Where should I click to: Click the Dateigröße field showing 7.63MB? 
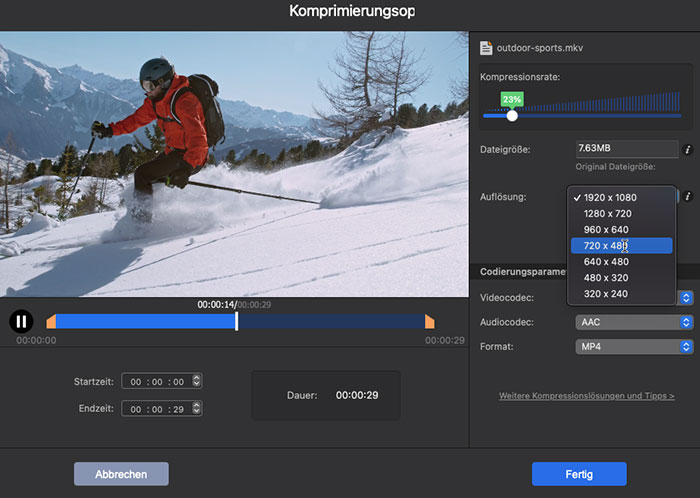[627, 149]
